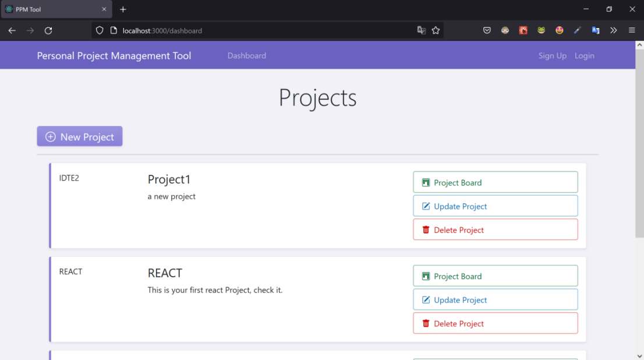Open the tracking protection shield
644x360 pixels.
(100, 30)
